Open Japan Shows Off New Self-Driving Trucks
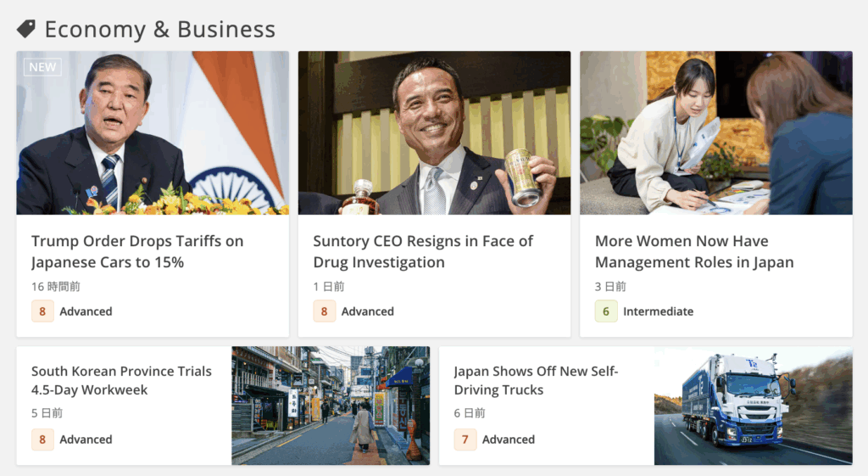Viewport: 868px width, 476px height. click(536, 380)
